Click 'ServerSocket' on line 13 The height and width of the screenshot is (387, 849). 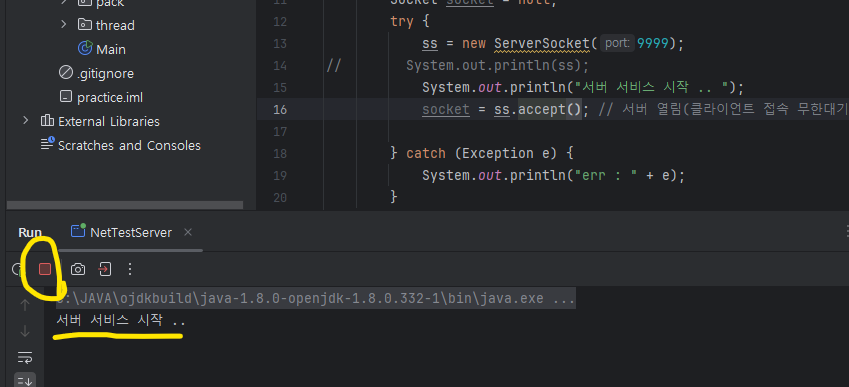coord(541,43)
